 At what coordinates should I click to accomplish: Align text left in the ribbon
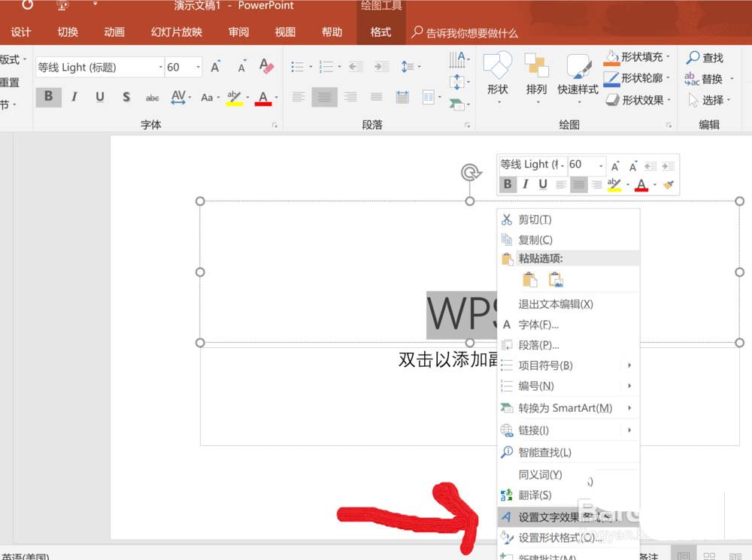[299, 97]
